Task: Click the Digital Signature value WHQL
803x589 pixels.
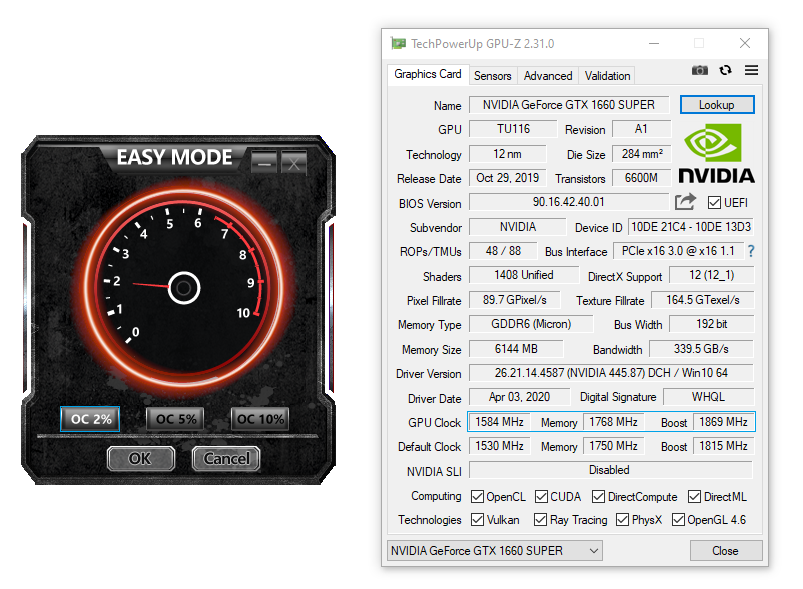Action: coord(709,397)
